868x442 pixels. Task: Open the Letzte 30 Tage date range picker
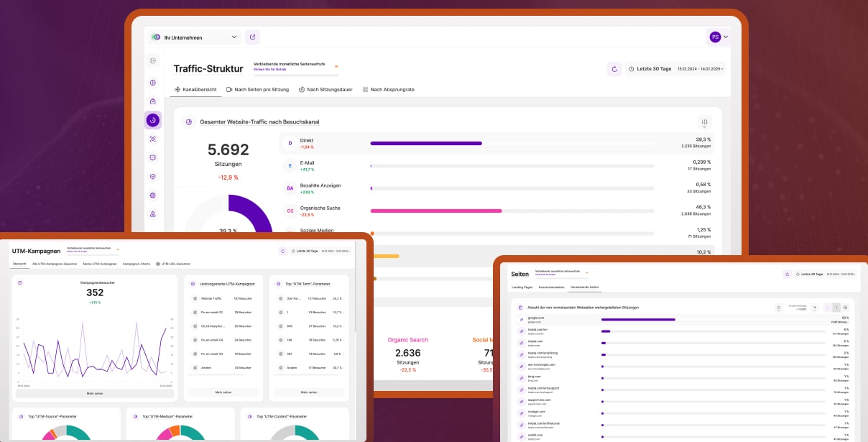675,69
